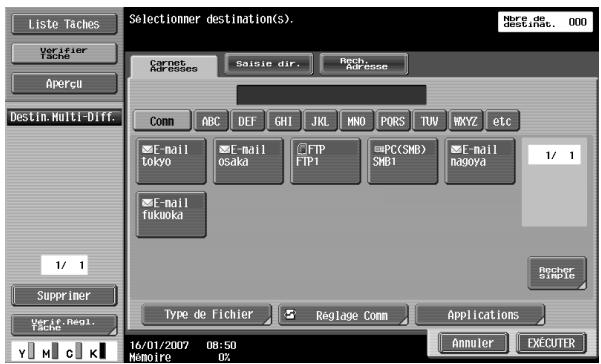Filter destinations by MNO
The width and height of the screenshot is (601, 364).
356,121
